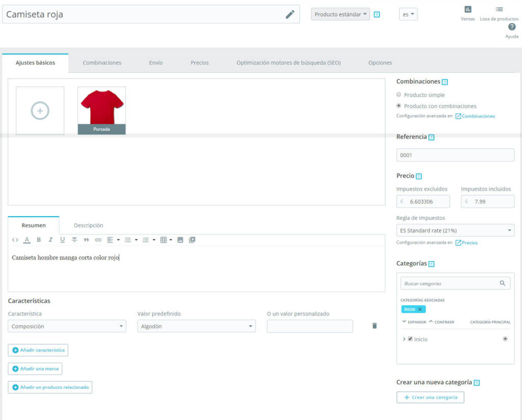Click Contraer in categories tree

click(x=441, y=322)
